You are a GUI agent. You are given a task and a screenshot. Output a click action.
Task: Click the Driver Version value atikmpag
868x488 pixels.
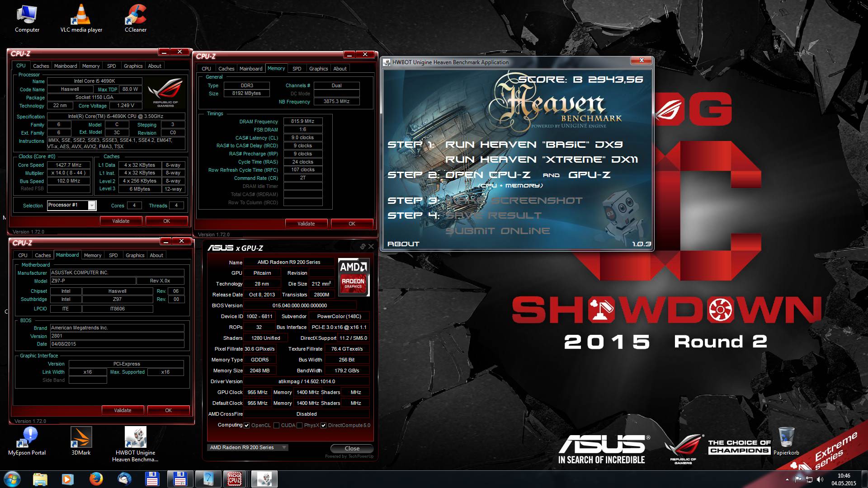pos(307,381)
